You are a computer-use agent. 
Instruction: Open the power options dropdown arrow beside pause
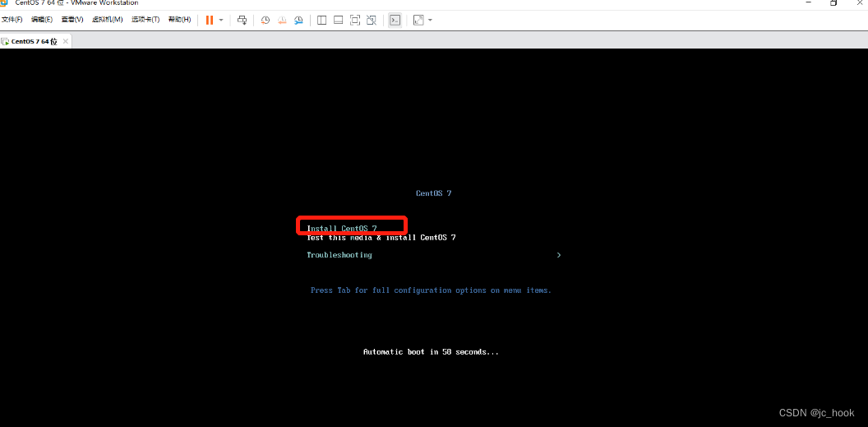[x=221, y=20]
